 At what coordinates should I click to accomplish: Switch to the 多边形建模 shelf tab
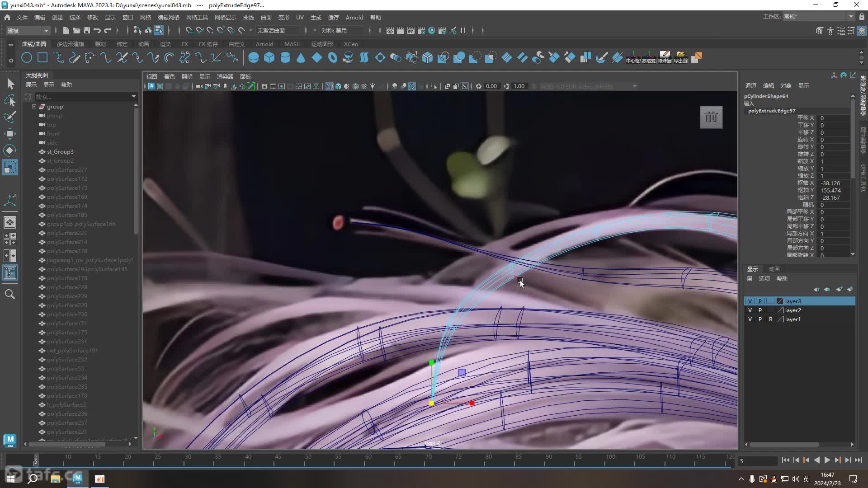(x=71, y=44)
